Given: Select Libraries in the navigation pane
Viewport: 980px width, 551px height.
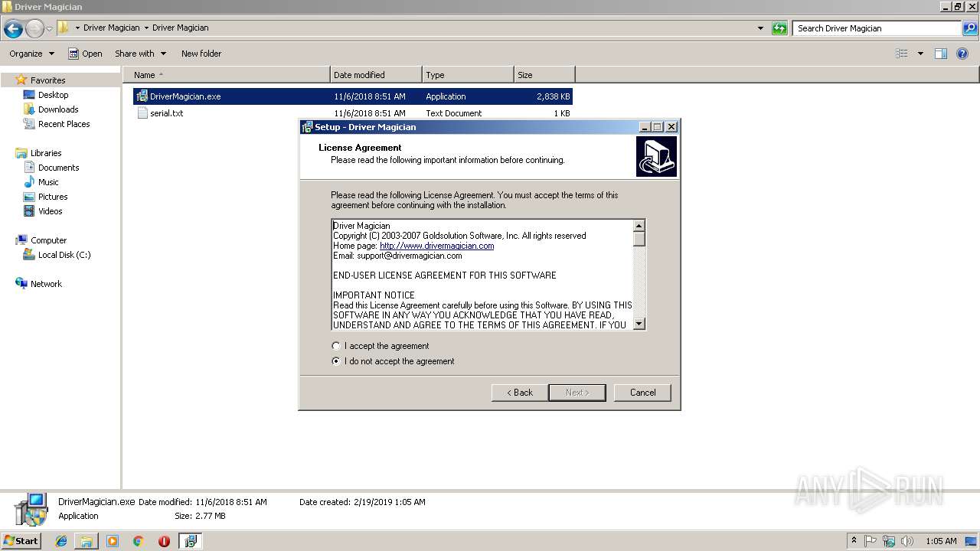Looking at the screenshot, I should pos(46,153).
